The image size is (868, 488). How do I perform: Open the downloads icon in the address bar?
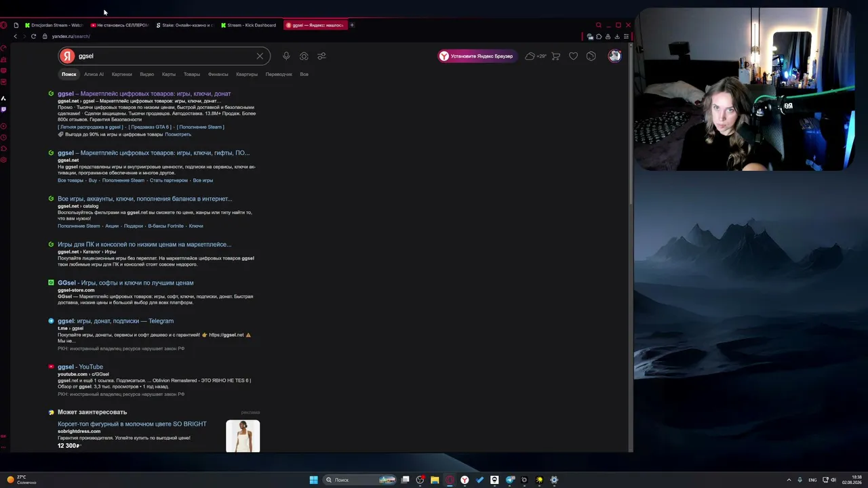616,37
